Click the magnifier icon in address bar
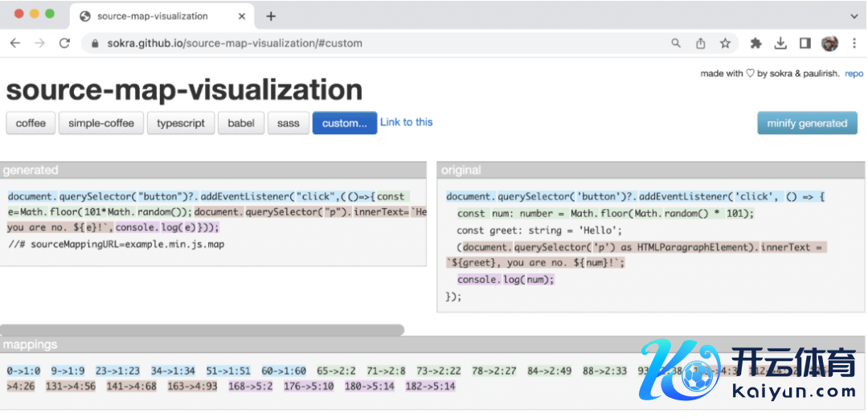This screenshot has width=868, height=418. (676, 43)
